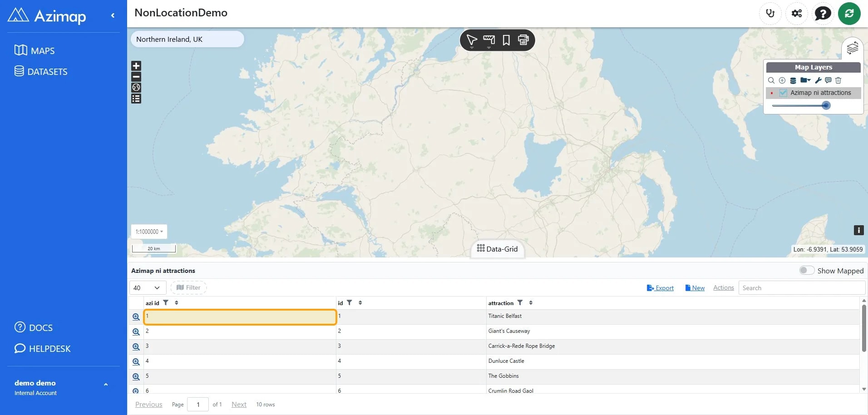Toggle the Show Mapped switch
Image resolution: width=868 pixels, height=415 pixels.
(x=807, y=270)
